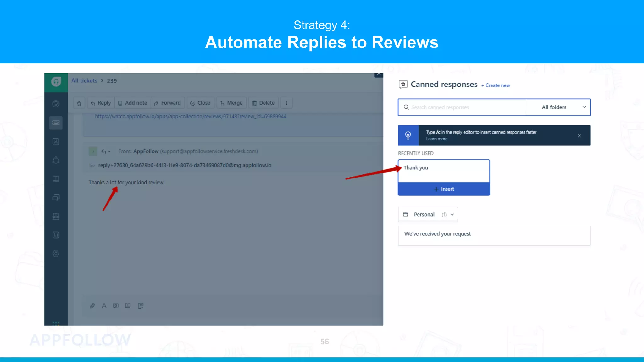Click the app switcher dots in sidebar
The height and width of the screenshot is (362, 644).
[56, 323]
